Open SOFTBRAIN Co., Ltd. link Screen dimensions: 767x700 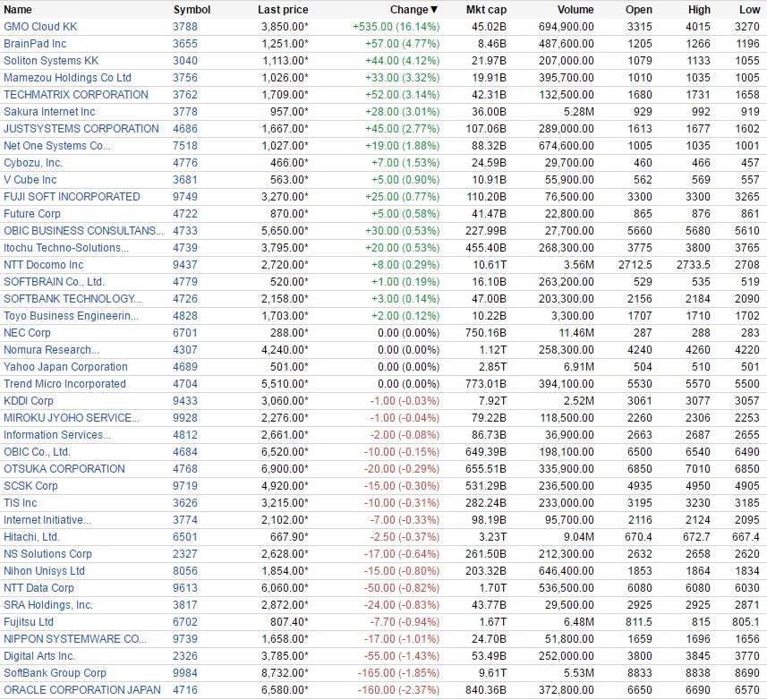(54, 282)
